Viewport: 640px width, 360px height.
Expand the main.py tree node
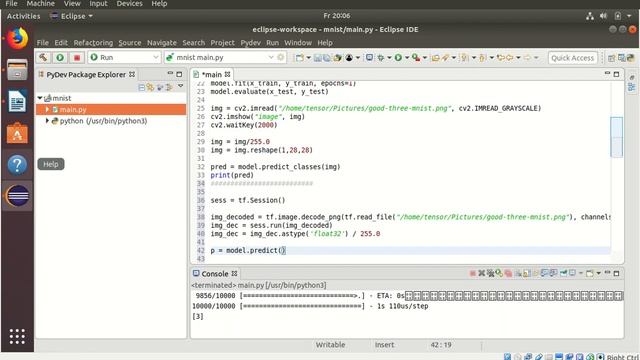pyautogui.click(x=47, y=109)
